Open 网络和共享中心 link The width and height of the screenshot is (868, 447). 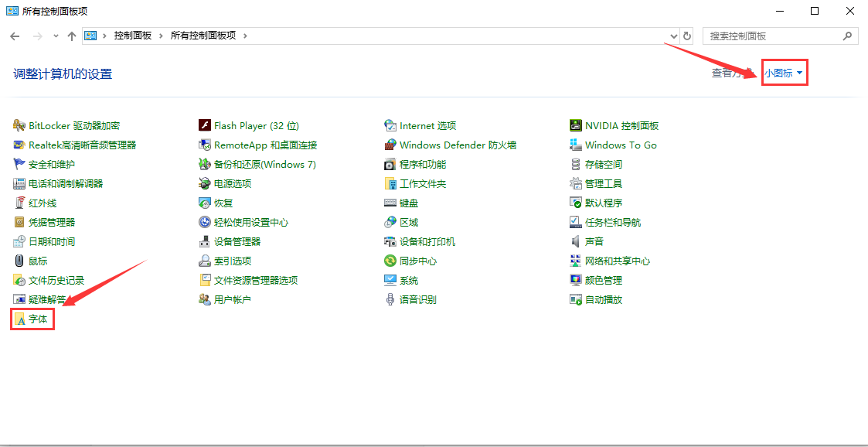pyautogui.click(x=617, y=261)
